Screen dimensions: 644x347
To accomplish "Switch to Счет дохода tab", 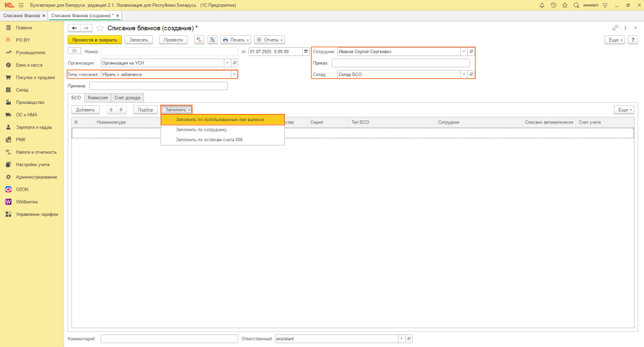I will (x=127, y=98).
